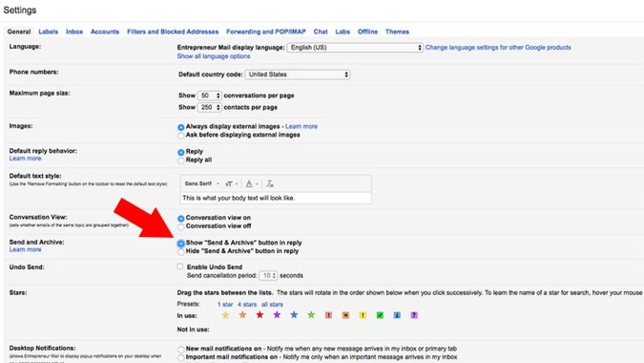Select the all stars preset
This screenshot has width=644, height=363.
[272, 305]
